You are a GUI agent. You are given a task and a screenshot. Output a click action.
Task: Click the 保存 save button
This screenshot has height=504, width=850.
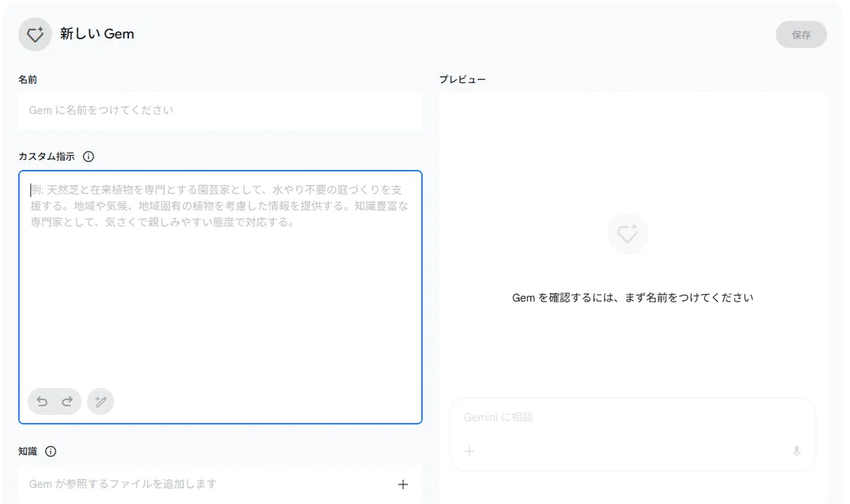coord(801,35)
